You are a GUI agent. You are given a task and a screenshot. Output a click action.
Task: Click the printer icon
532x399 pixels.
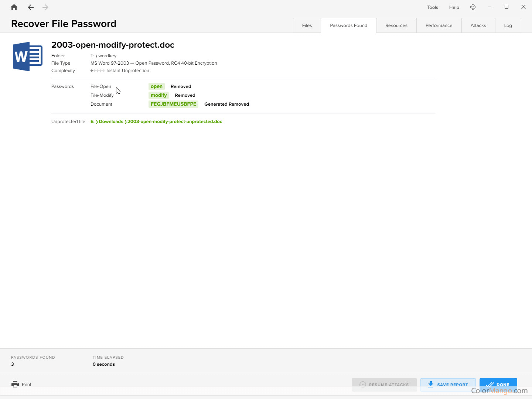tap(15, 384)
